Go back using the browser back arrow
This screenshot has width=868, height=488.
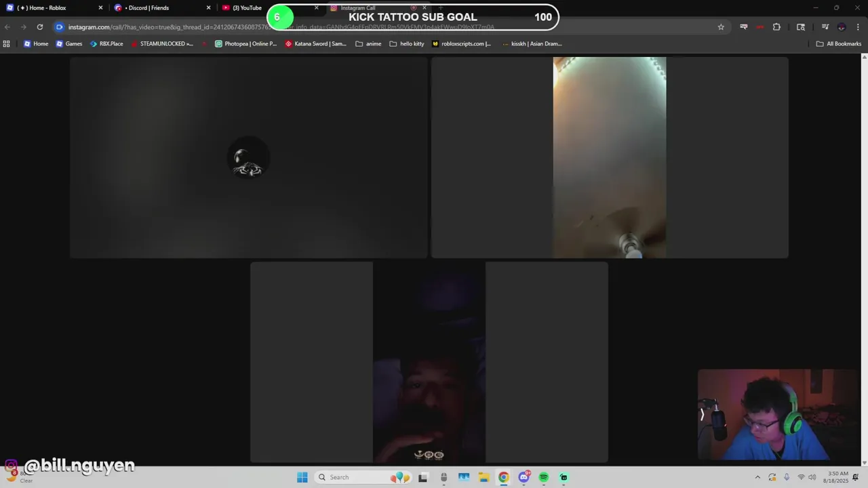(7, 27)
